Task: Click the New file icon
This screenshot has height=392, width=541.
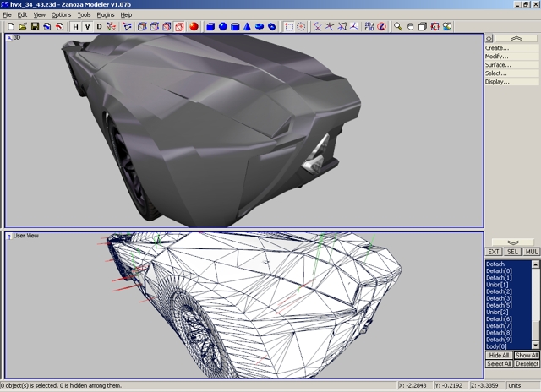Action: (10, 26)
